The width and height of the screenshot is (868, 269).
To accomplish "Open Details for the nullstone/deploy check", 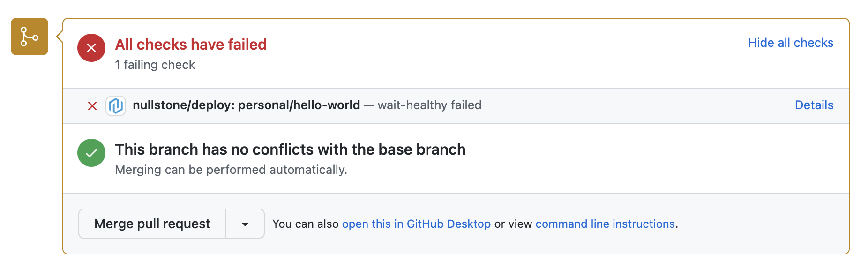I will pos(814,105).
